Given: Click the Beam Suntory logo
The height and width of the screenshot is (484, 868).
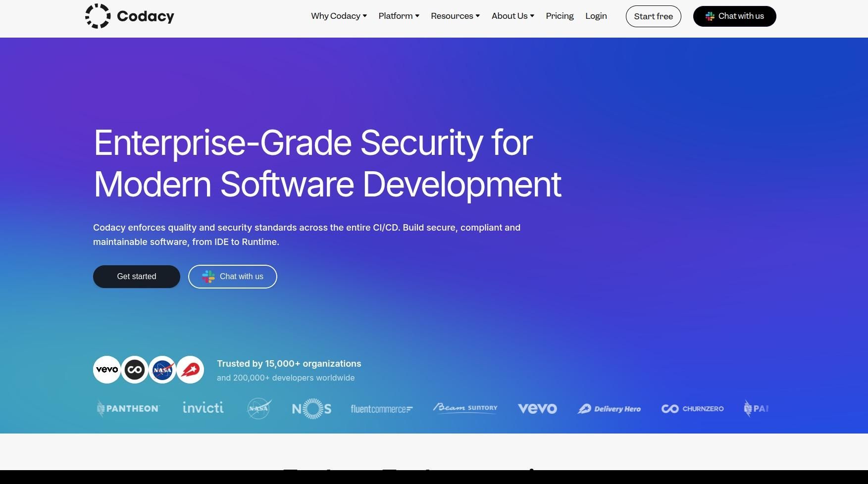Looking at the screenshot, I should 465,408.
